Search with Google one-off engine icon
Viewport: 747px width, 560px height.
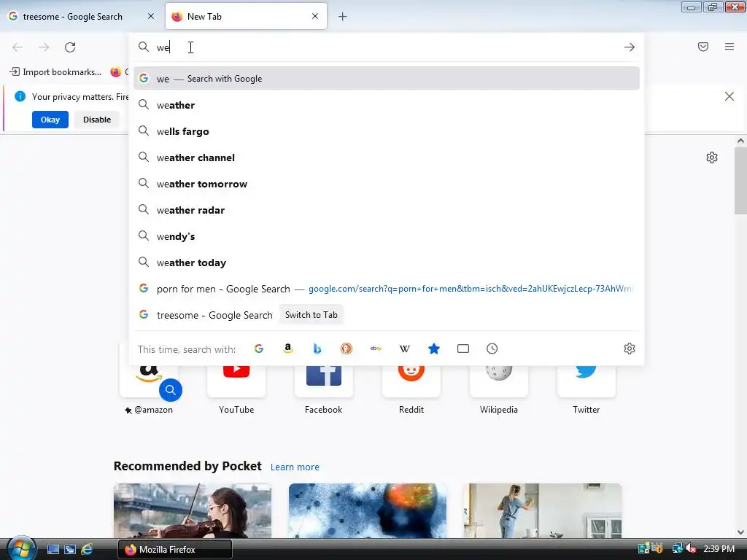[259, 349]
